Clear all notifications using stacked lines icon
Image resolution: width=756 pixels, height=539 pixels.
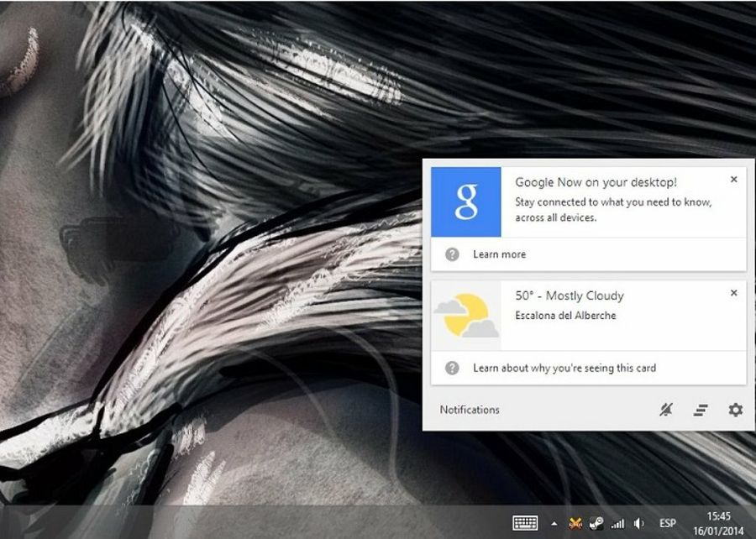pyautogui.click(x=701, y=410)
